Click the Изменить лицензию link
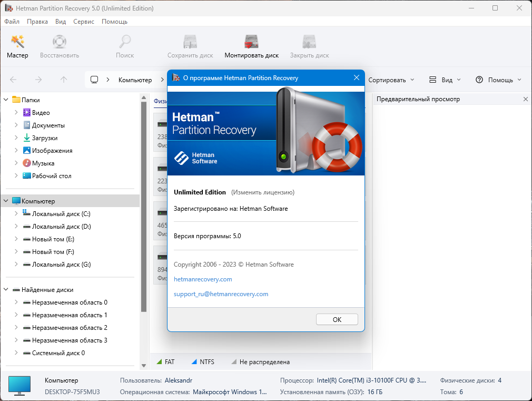This screenshot has width=532, height=401. click(x=263, y=192)
